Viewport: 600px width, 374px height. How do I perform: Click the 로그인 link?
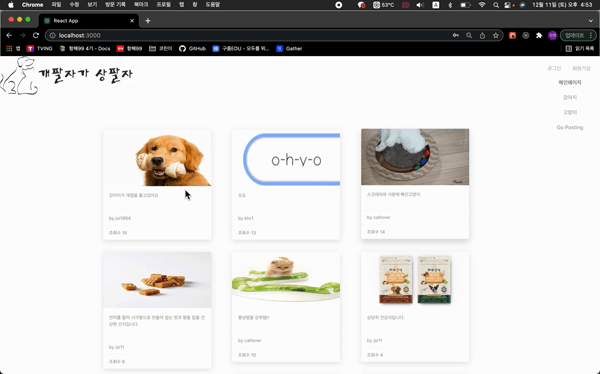pyautogui.click(x=554, y=68)
